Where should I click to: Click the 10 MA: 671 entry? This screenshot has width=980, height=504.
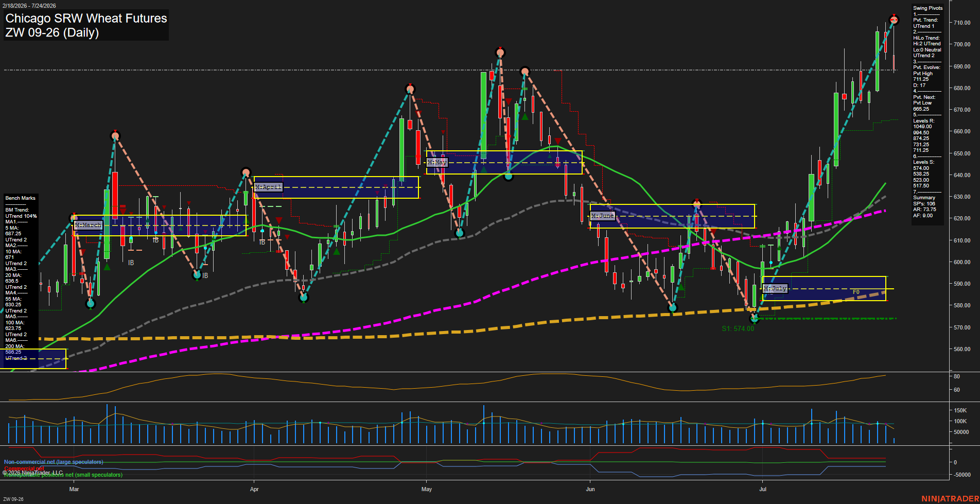coord(13,254)
